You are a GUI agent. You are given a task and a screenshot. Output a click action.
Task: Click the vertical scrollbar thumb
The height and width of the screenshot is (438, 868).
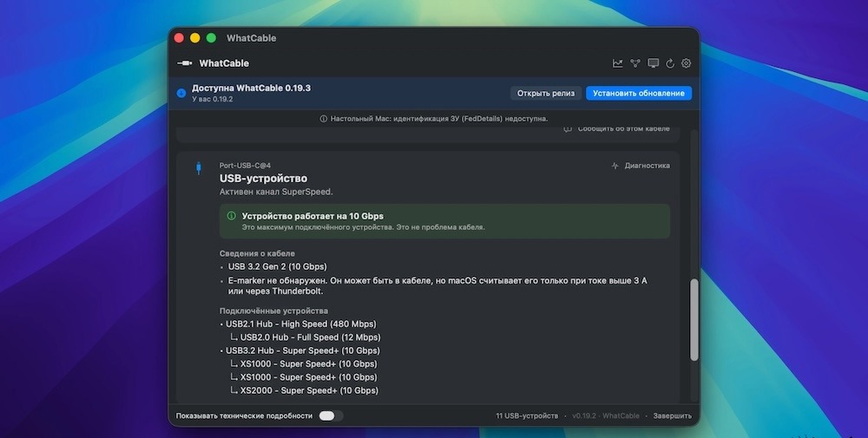(694, 320)
